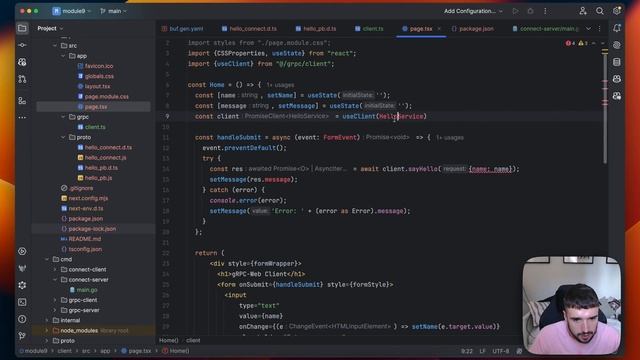Open the Terminal tool window icon
The image size is (640, 360).
(x=22, y=302)
